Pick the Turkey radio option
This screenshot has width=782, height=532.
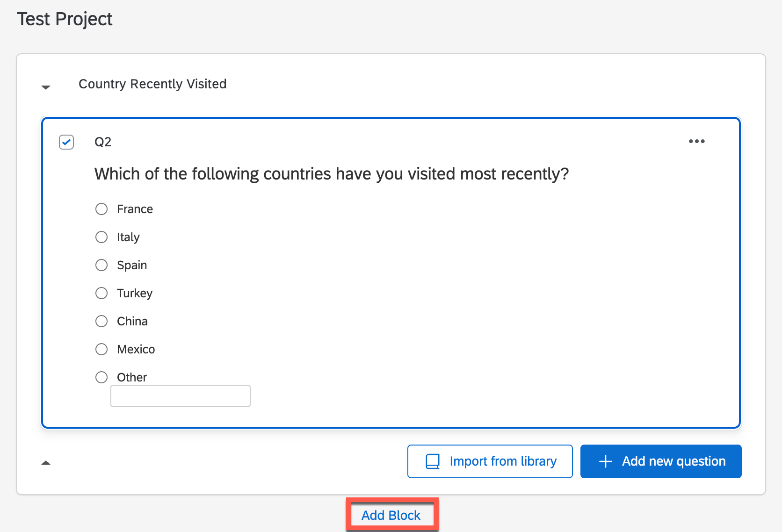[x=101, y=293]
